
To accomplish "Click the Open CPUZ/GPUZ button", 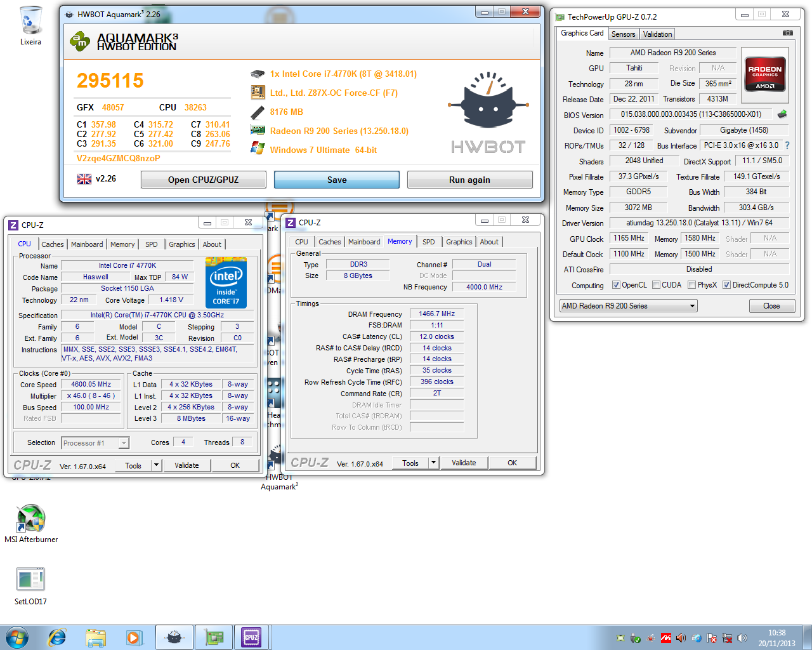I will [204, 180].
